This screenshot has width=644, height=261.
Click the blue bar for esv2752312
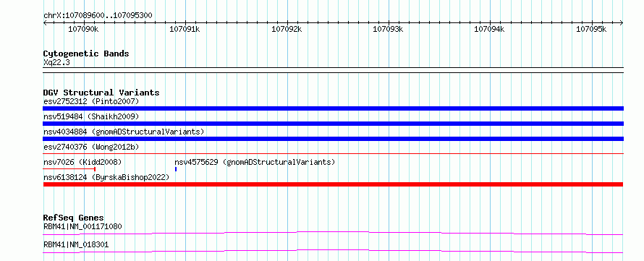pos(333,108)
